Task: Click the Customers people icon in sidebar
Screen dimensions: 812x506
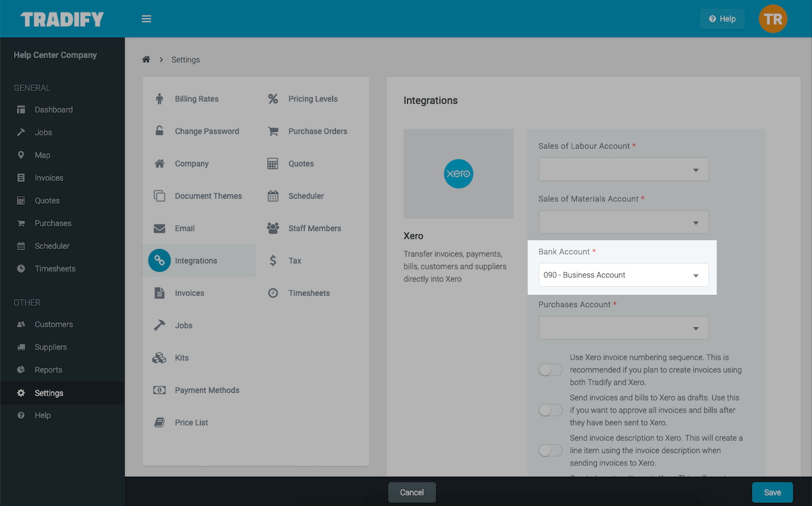Action: point(21,324)
